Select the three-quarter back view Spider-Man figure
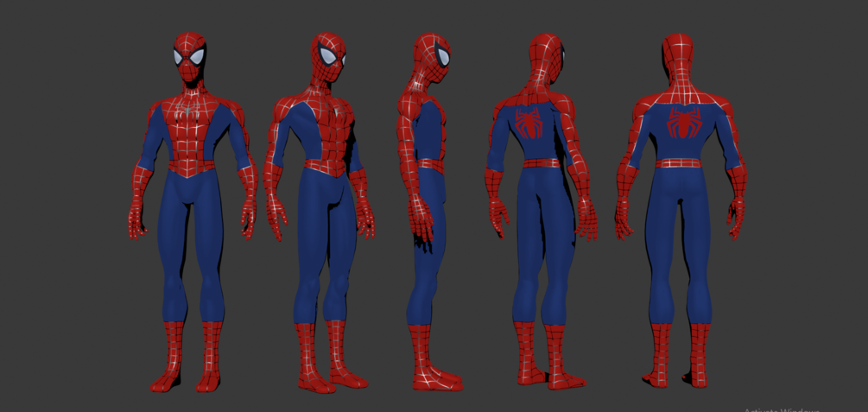Screen dimensions: 868x412 [x=542, y=212]
